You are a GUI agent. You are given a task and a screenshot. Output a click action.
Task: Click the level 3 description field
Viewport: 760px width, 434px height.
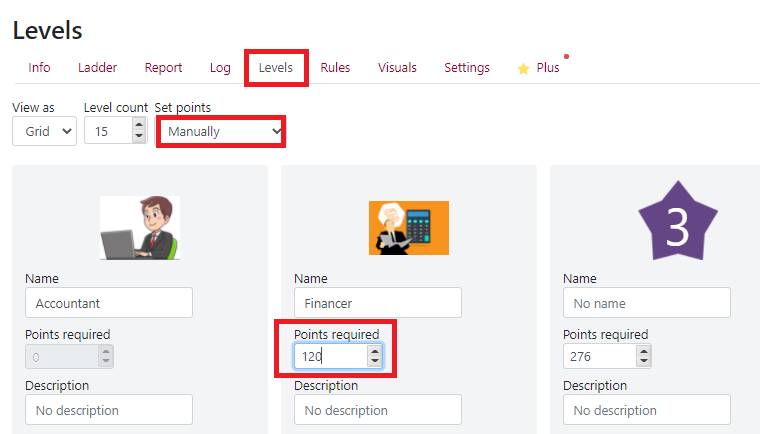(x=647, y=410)
